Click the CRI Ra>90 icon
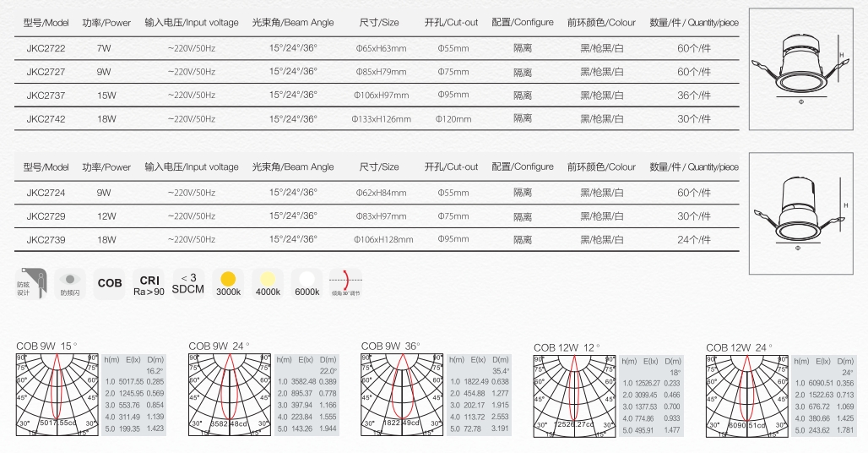This screenshot has height=453, width=868. coord(149,283)
